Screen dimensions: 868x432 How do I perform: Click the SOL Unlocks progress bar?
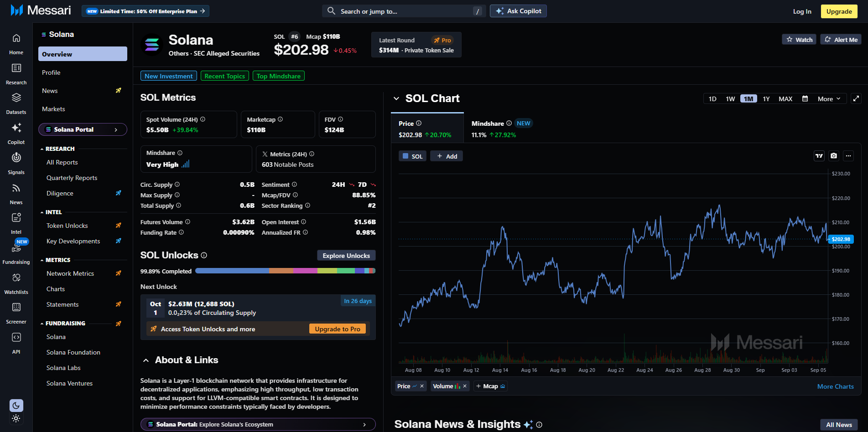(285, 271)
